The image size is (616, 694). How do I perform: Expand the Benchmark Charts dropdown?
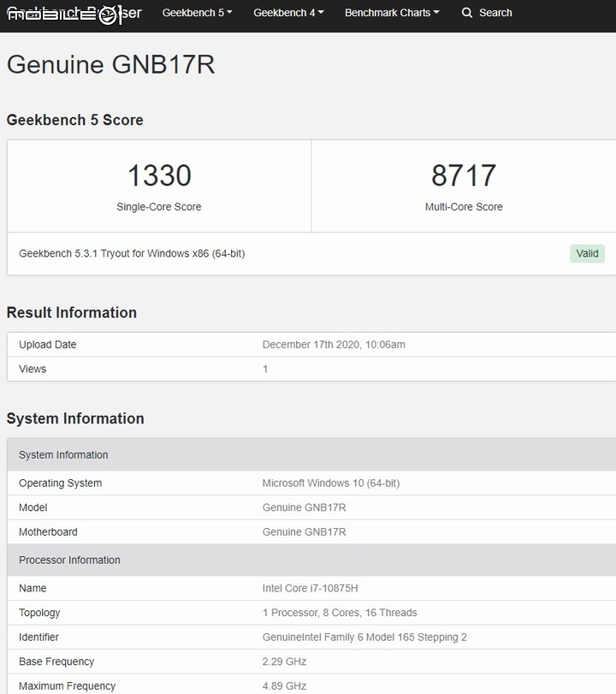pos(392,13)
